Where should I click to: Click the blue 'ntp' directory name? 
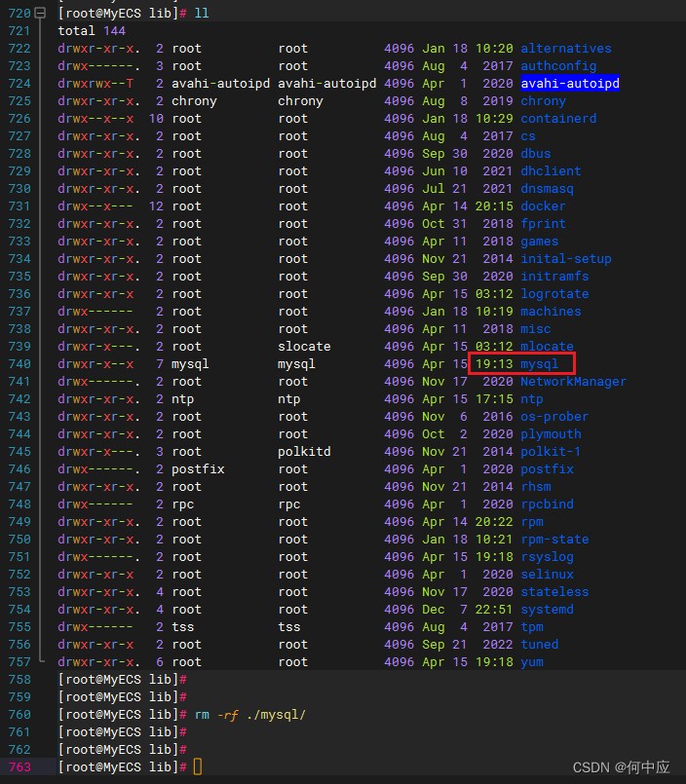coord(532,399)
